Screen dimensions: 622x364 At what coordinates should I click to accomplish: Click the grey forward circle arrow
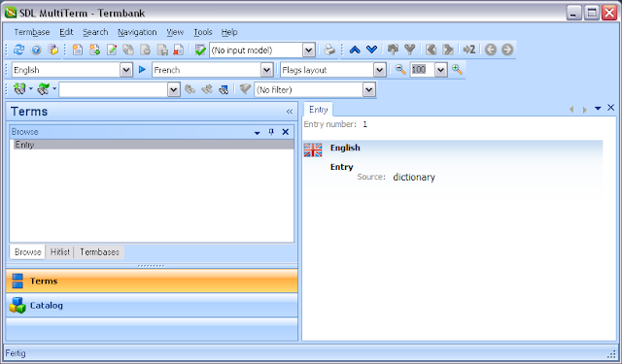tap(507, 50)
